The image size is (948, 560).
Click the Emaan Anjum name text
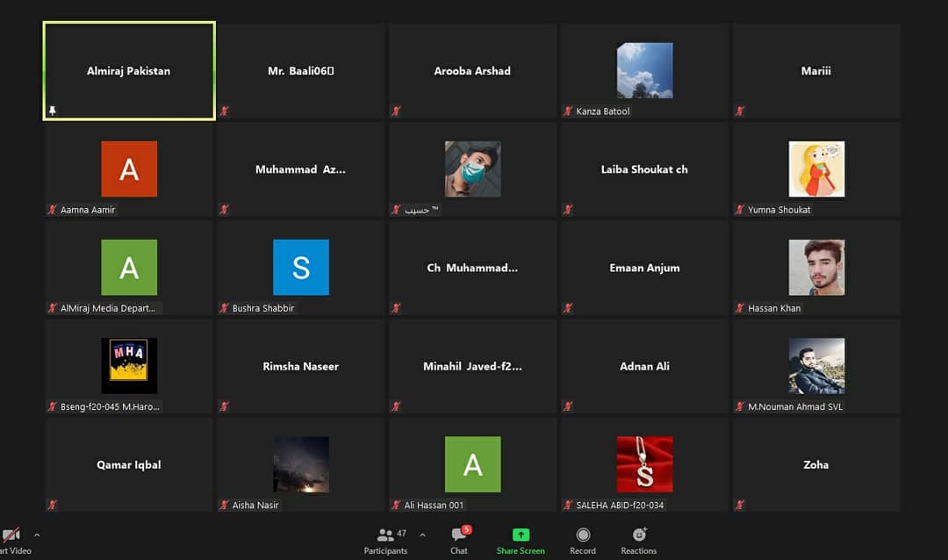(644, 268)
